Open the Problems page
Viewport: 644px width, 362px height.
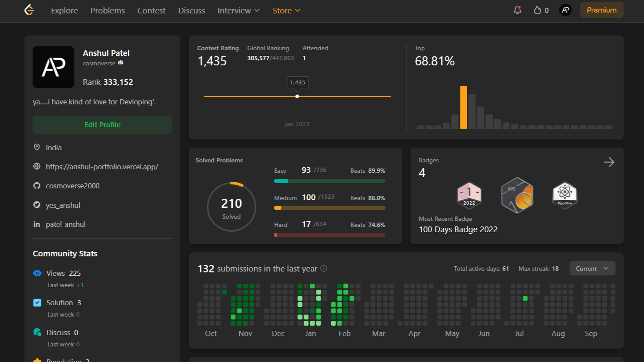[x=107, y=10]
